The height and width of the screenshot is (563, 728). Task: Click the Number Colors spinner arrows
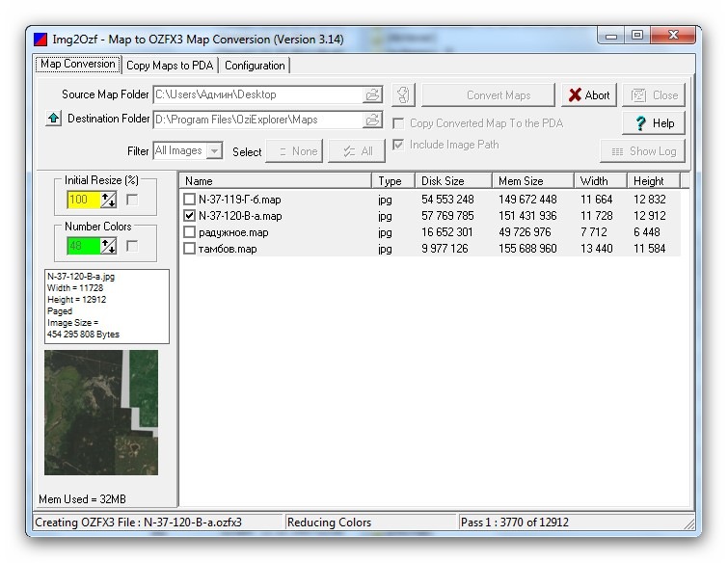(x=109, y=246)
